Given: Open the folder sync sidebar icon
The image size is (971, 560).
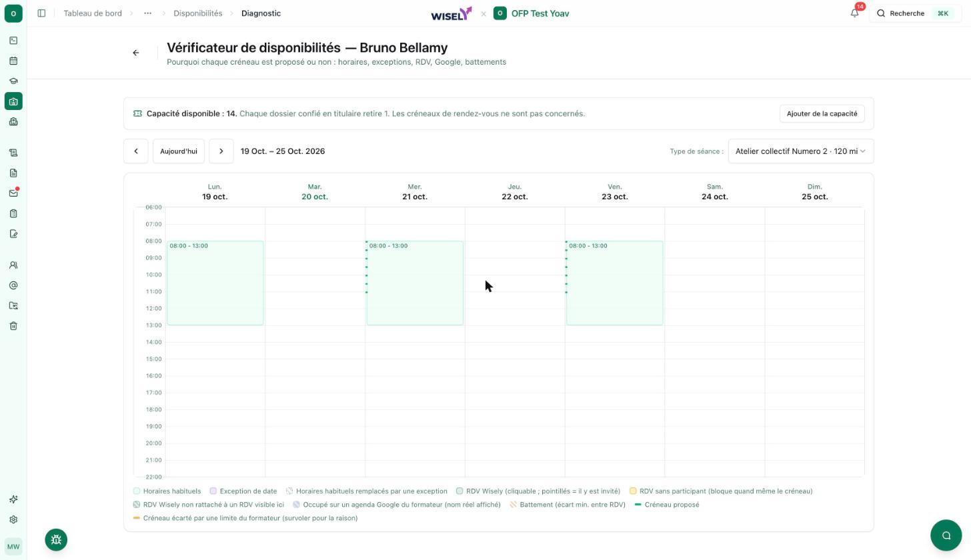Looking at the screenshot, I should pyautogui.click(x=13, y=306).
